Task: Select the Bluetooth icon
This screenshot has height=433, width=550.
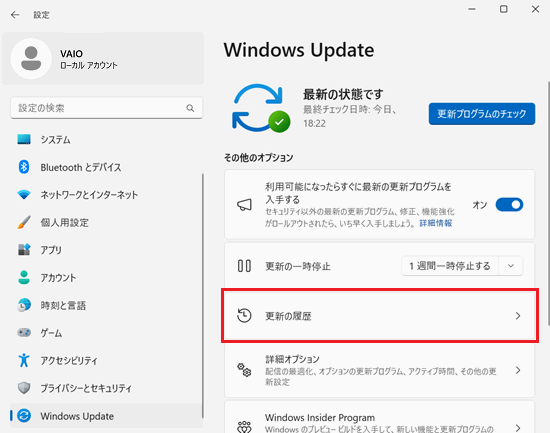Action: click(24, 167)
